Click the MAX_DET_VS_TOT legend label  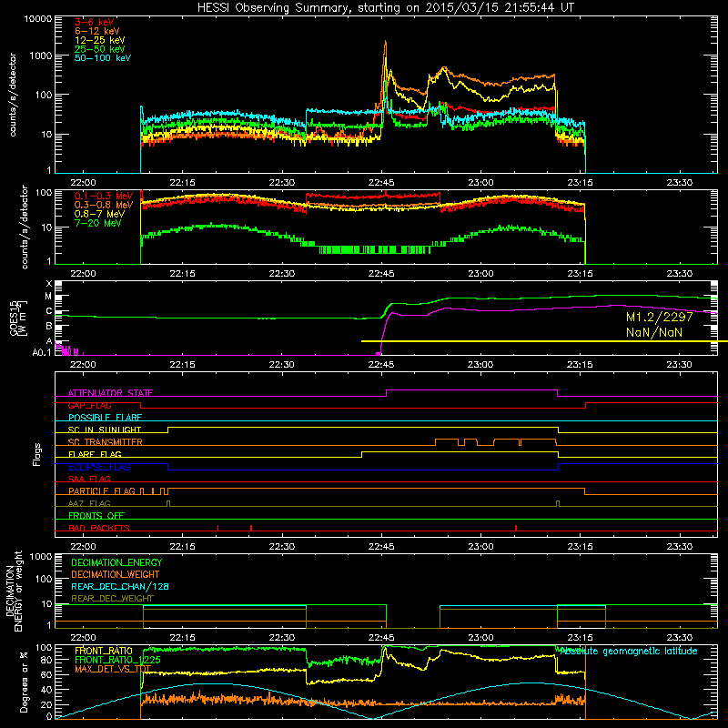click(112, 670)
